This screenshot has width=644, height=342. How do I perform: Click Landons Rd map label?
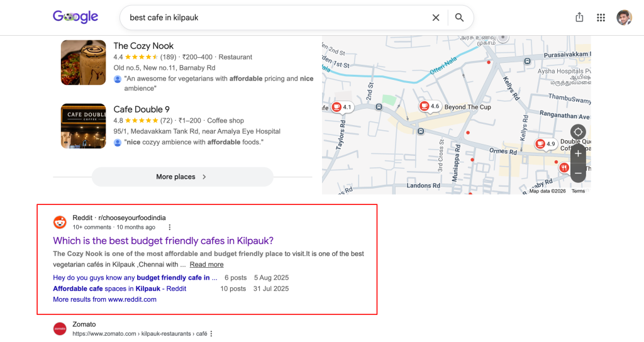click(423, 185)
